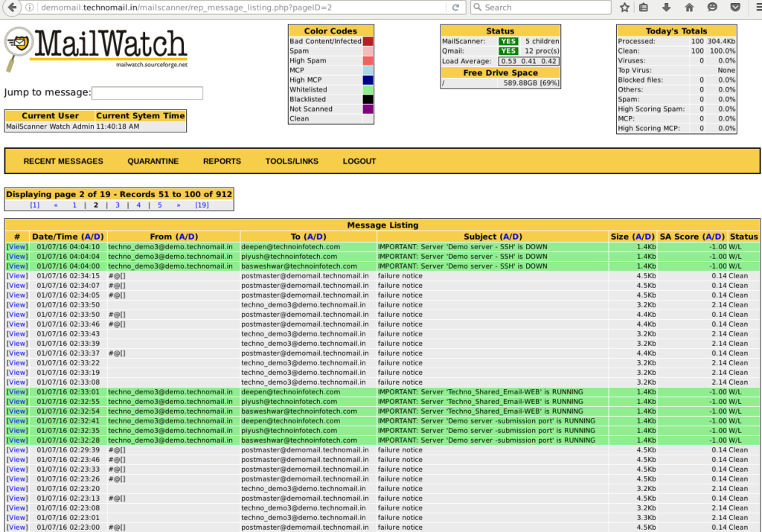Image resolution: width=762 pixels, height=532 pixels.
Task: Go to previous page with « link
Action: click(x=56, y=205)
